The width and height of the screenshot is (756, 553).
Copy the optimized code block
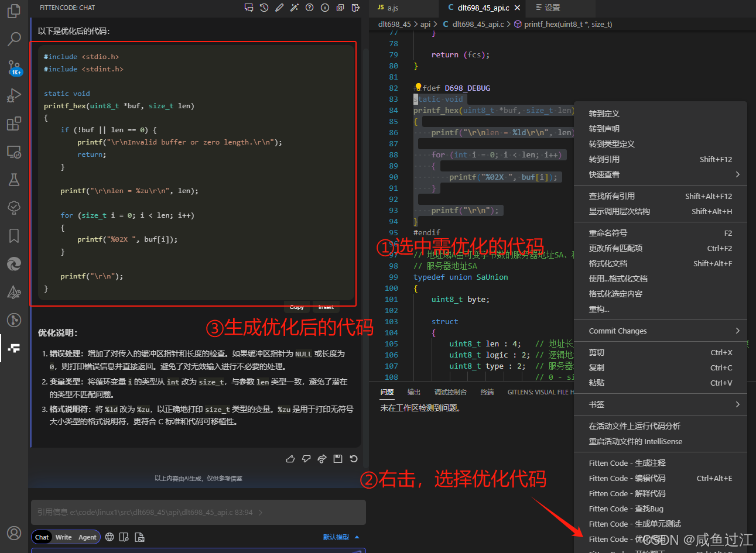(297, 307)
